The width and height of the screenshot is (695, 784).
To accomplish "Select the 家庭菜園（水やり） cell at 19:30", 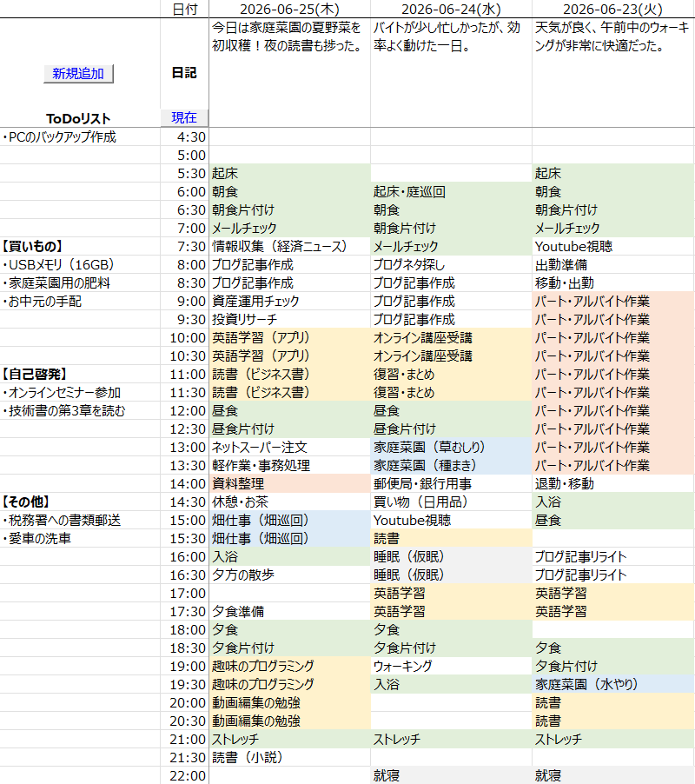I will [x=613, y=684].
